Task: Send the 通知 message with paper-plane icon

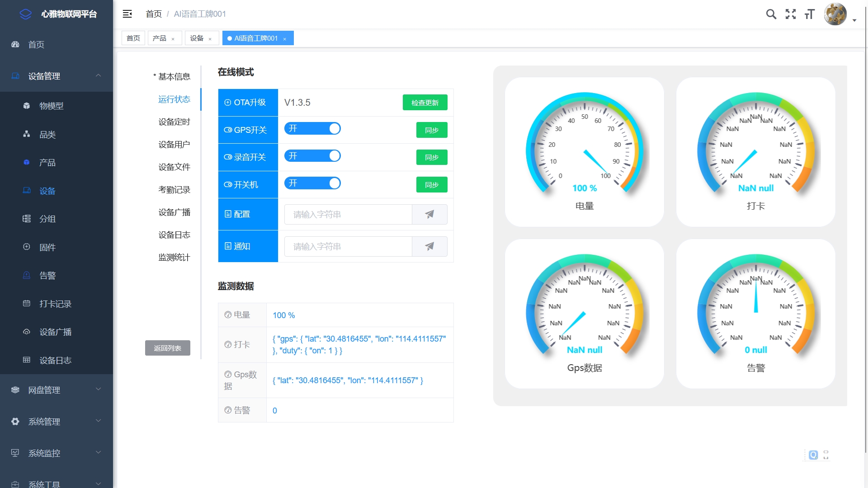Action: (x=429, y=246)
